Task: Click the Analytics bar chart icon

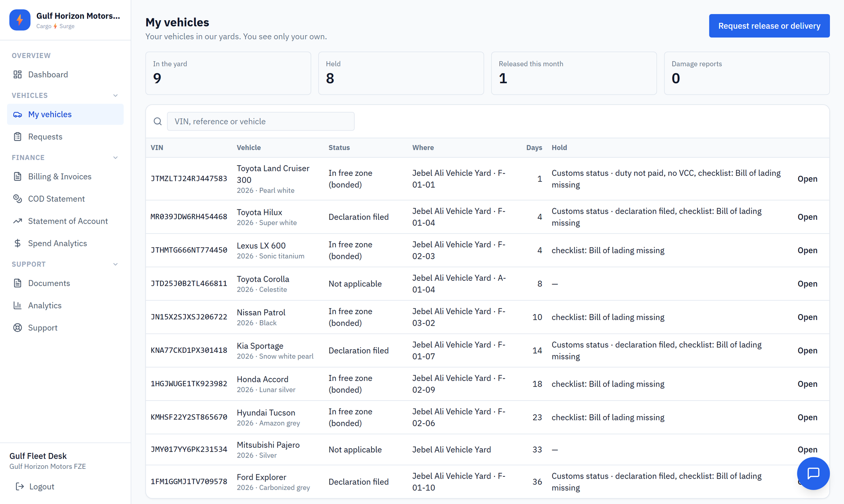Action: pyautogui.click(x=18, y=305)
